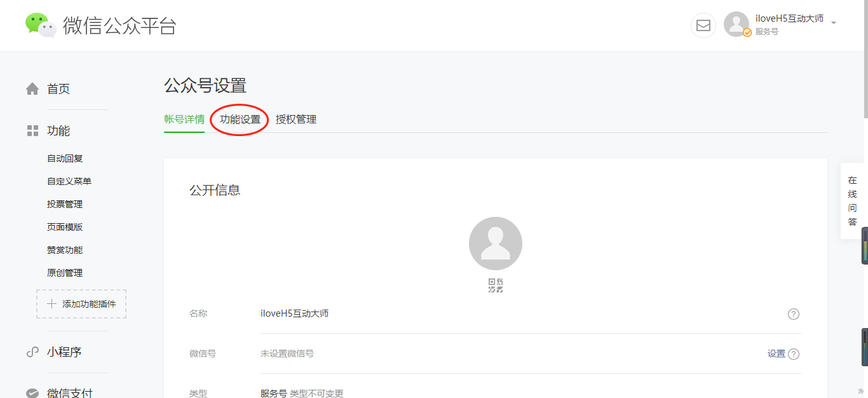Click the 设置 link for 微信号

pos(776,354)
